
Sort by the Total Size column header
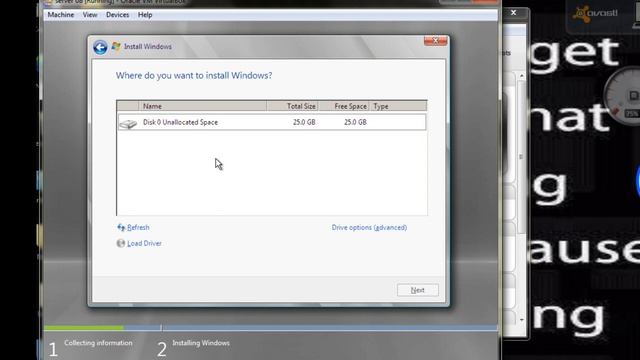292,106
